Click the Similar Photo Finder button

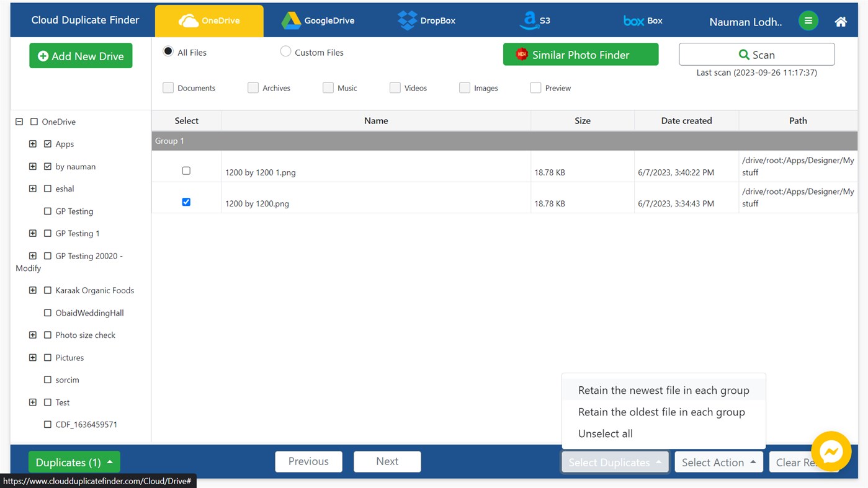(x=580, y=54)
